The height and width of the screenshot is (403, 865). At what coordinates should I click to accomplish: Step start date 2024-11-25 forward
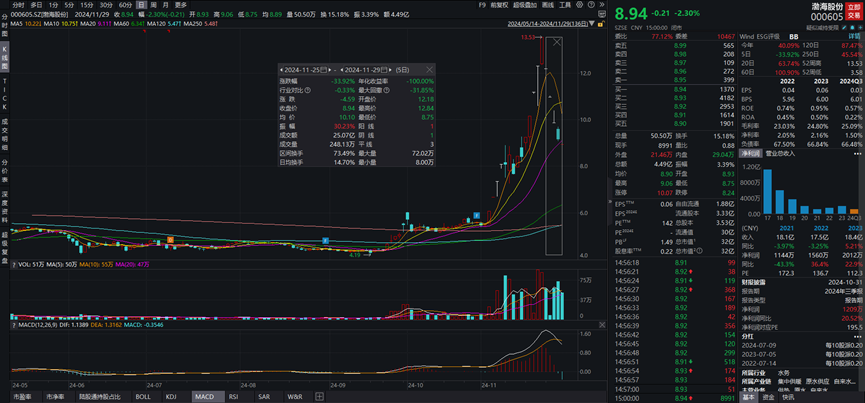(330, 70)
